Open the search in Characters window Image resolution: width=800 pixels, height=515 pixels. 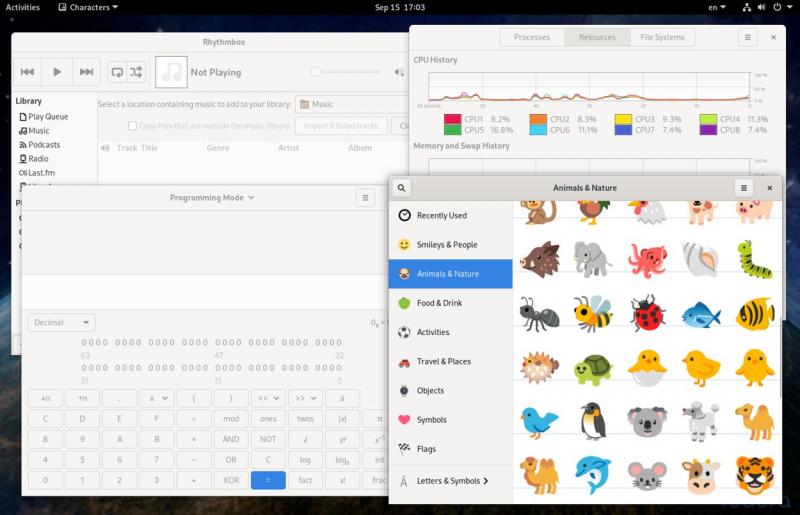pos(402,188)
